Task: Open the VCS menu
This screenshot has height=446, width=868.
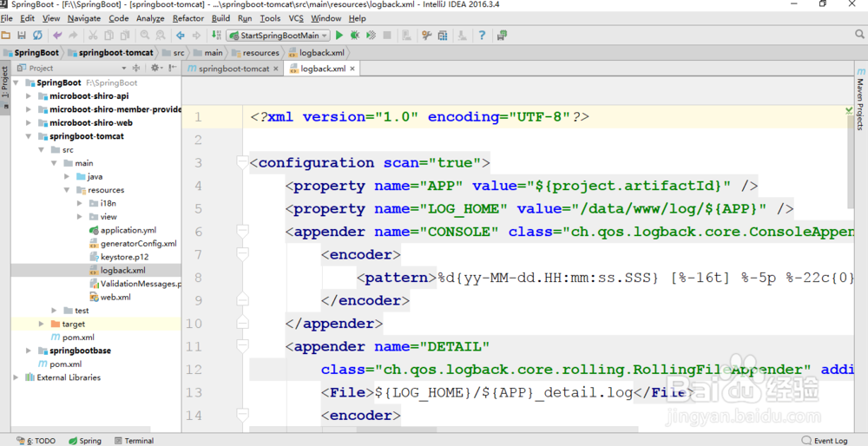Action: pyautogui.click(x=296, y=18)
